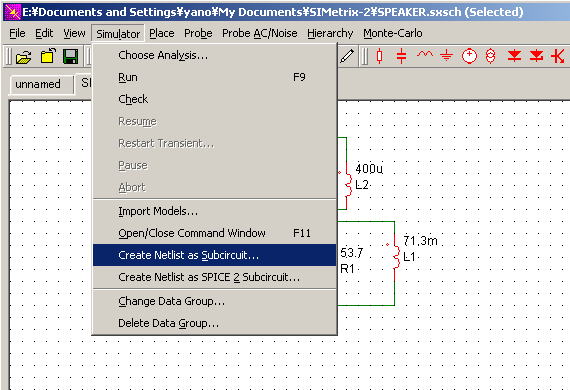Place a capacitor using toolbar icon
Viewport: 570px width, 390px height.
(x=401, y=56)
